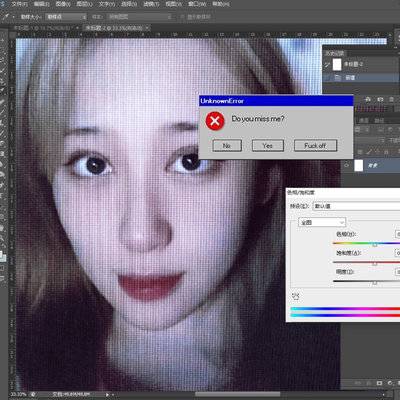Open the 文字 menu
This screenshot has width=400, height=400.
tap(107, 4)
